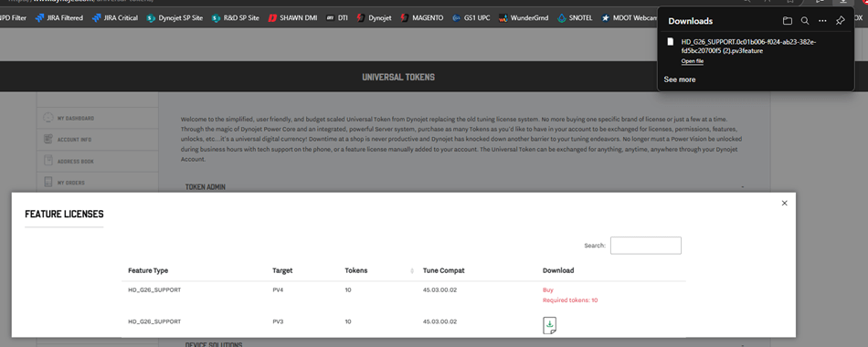Click the downloaded pv3feature file name

748,46
